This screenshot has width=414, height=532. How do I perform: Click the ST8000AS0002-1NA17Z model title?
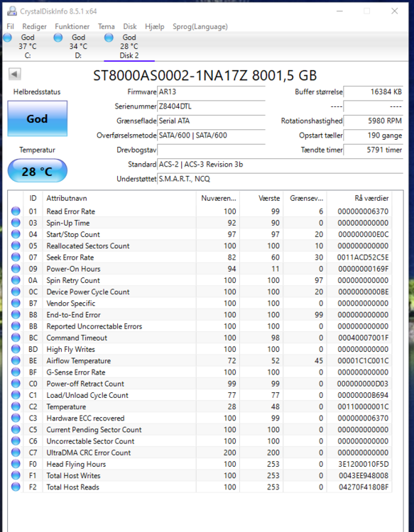pos(205,75)
